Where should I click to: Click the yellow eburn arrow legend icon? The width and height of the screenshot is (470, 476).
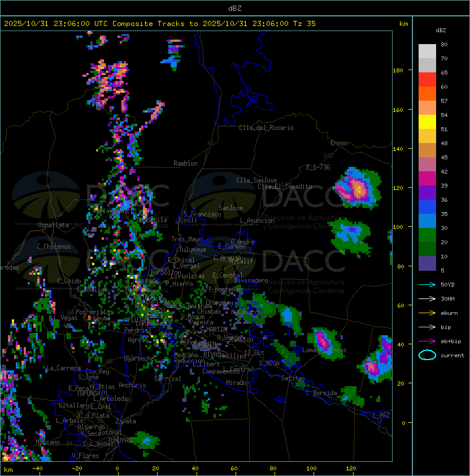point(427,313)
